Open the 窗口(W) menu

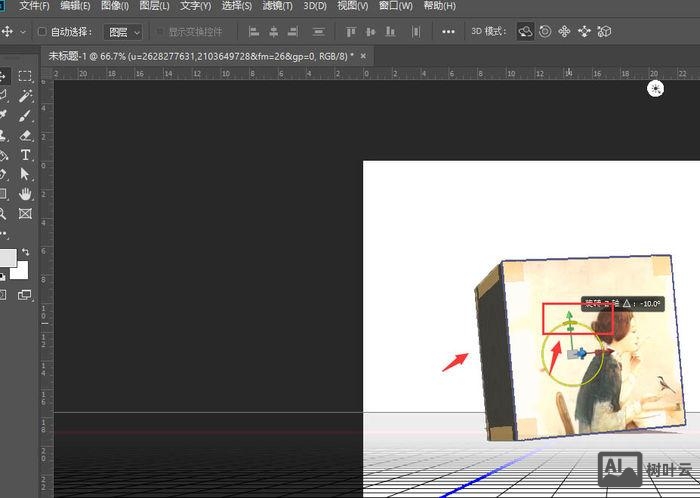[396, 6]
